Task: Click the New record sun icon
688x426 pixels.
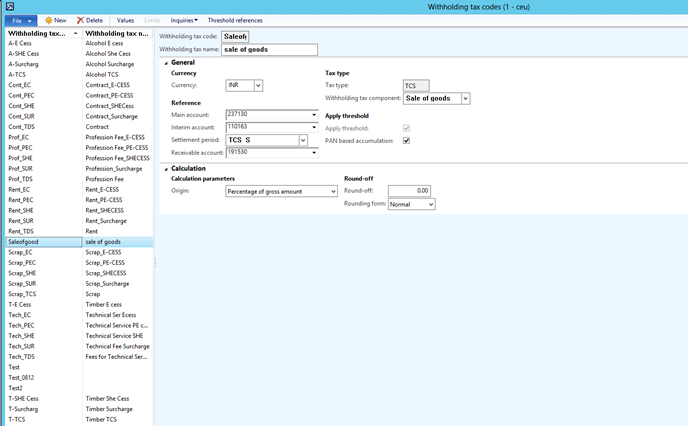Action: click(49, 20)
